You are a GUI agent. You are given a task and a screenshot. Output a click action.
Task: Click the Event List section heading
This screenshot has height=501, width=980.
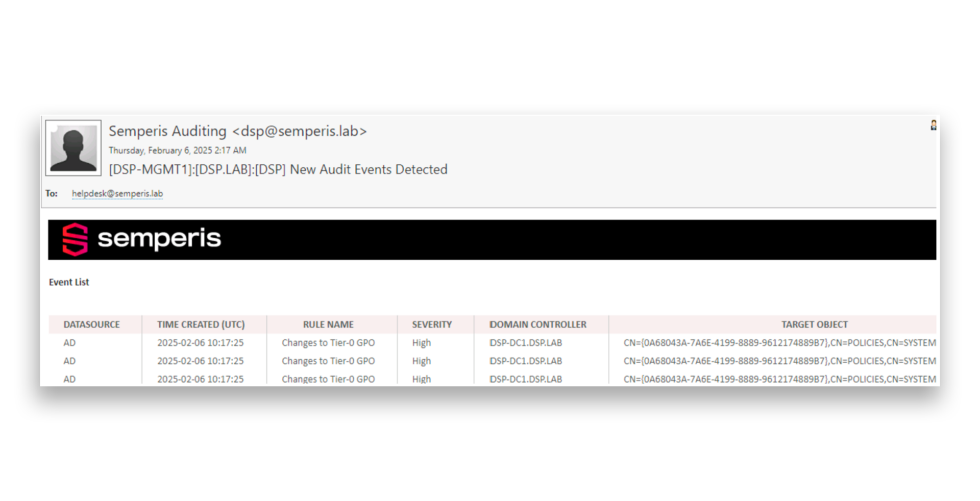click(68, 282)
